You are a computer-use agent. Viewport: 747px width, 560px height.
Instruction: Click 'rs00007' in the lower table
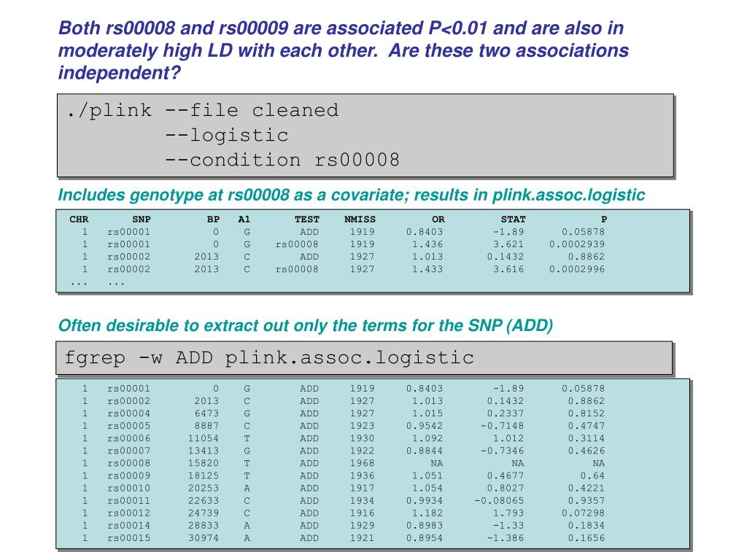coord(128,451)
